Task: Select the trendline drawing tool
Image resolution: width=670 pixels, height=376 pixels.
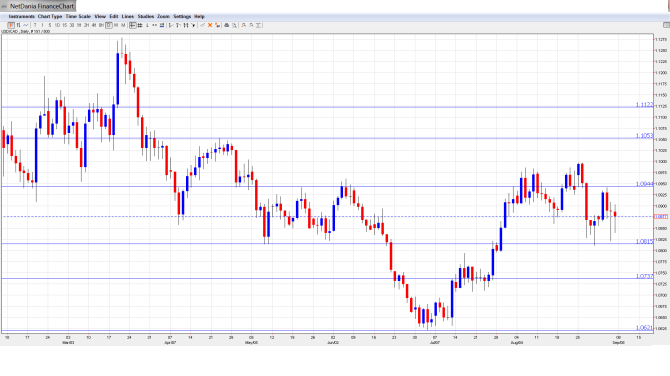Action: tap(171, 25)
